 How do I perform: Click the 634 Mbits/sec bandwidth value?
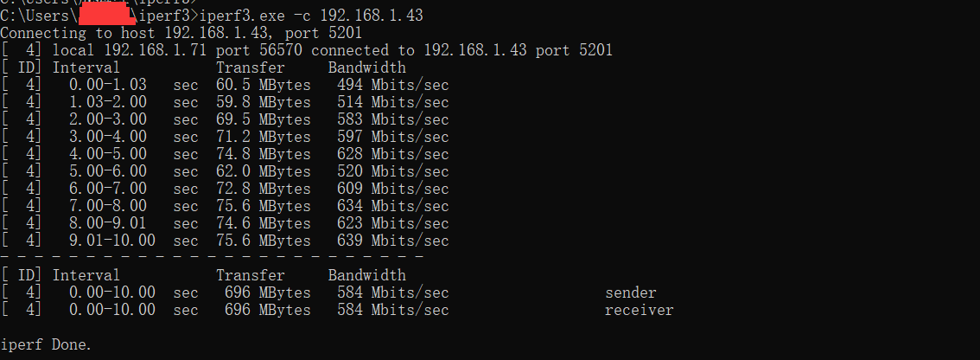[393, 206]
